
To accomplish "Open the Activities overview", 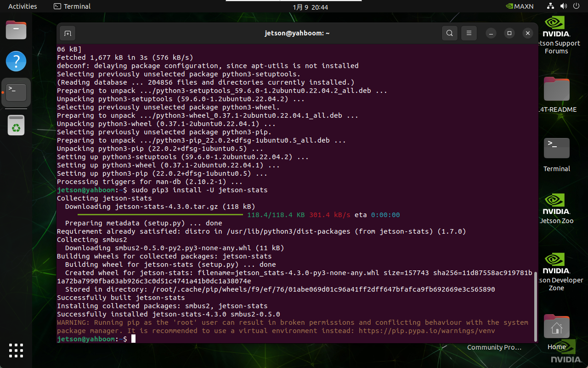I will point(23,6).
